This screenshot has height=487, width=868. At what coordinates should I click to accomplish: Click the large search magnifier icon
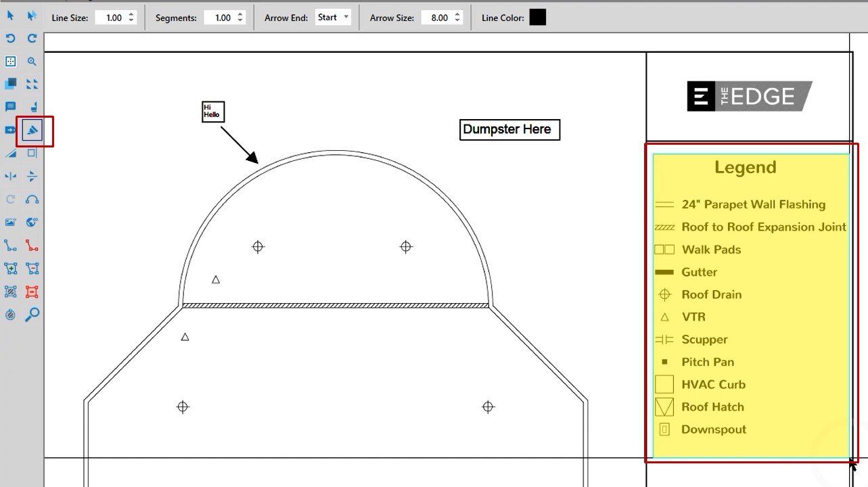click(x=32, y=315)
